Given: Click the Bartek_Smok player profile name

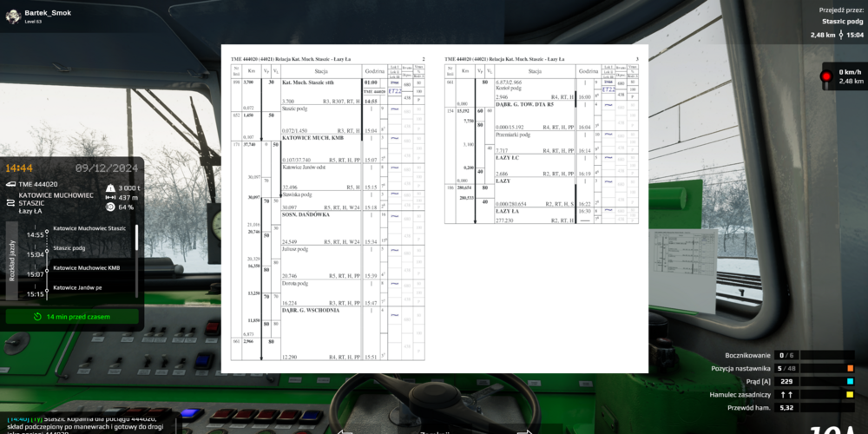Looking at the screenshot, I should pos(49,13).
